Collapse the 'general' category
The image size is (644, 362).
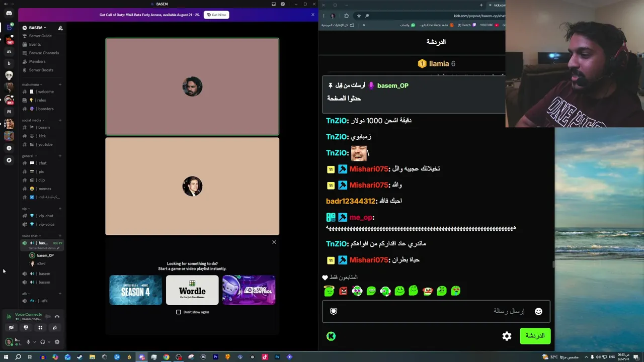[x=29, y=156]
